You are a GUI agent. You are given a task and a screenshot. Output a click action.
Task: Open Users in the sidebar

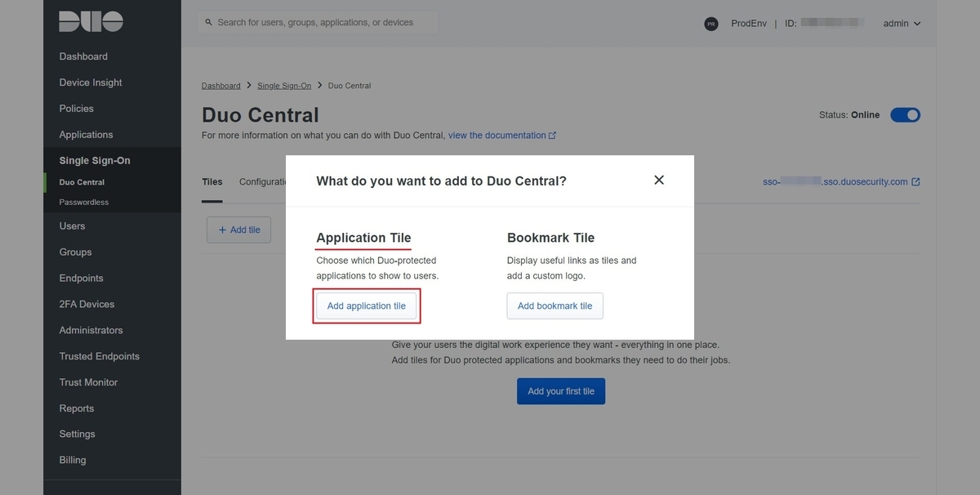(x=72, y=226)
